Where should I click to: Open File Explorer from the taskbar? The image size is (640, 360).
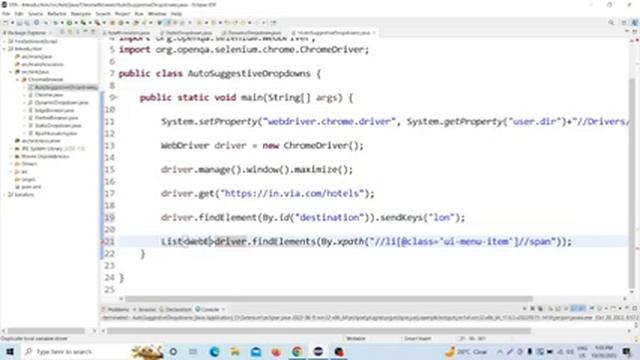coord(235,351)
